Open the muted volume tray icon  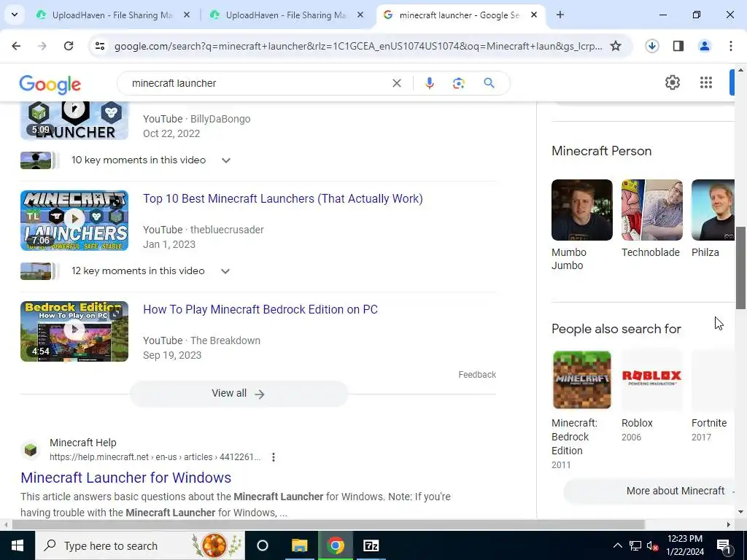coord(652,545)
